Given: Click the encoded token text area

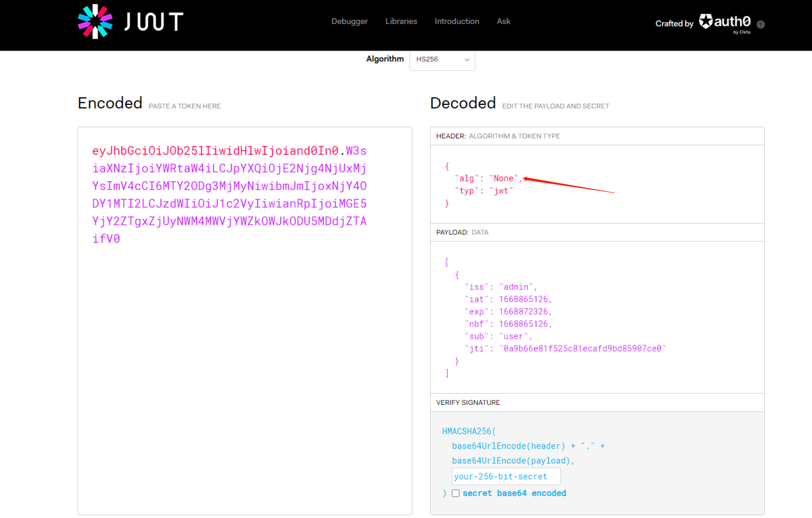Looking at the screenshot, I should pyautogui.click(x=245, y=320).
